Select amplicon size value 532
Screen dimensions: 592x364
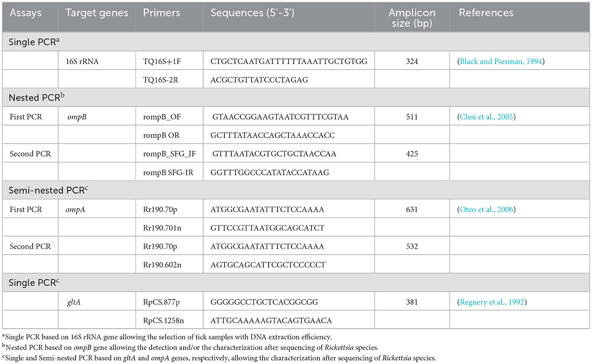point(412,247)
